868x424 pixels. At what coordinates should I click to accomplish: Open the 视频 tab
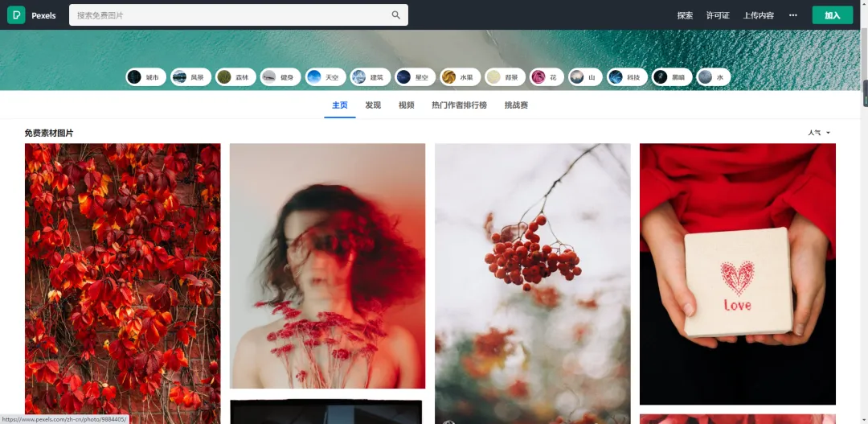(406, 105)
